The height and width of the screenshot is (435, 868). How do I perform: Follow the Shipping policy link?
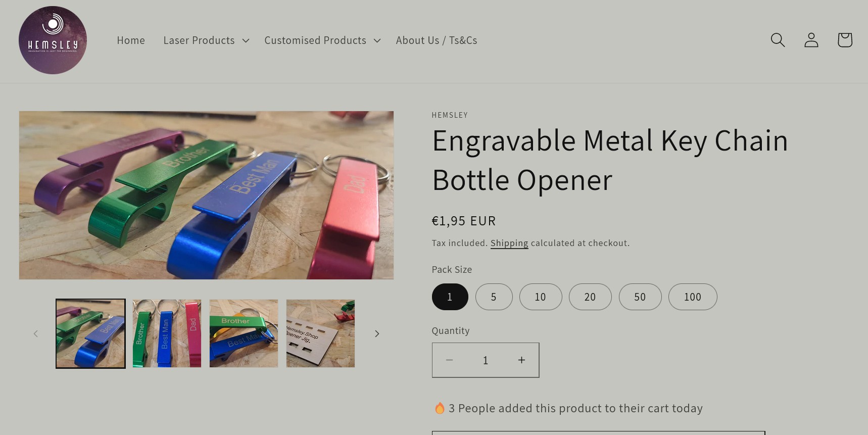point(509,243)
